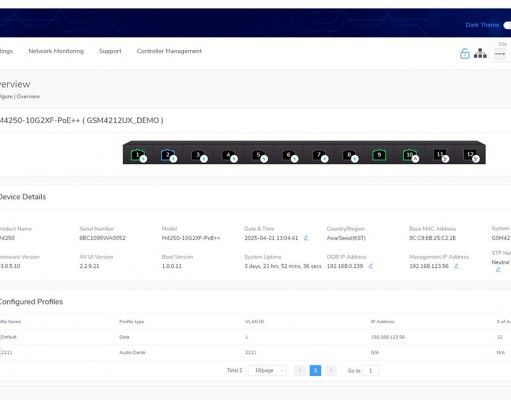Select page 1 button

click(315, 370)
